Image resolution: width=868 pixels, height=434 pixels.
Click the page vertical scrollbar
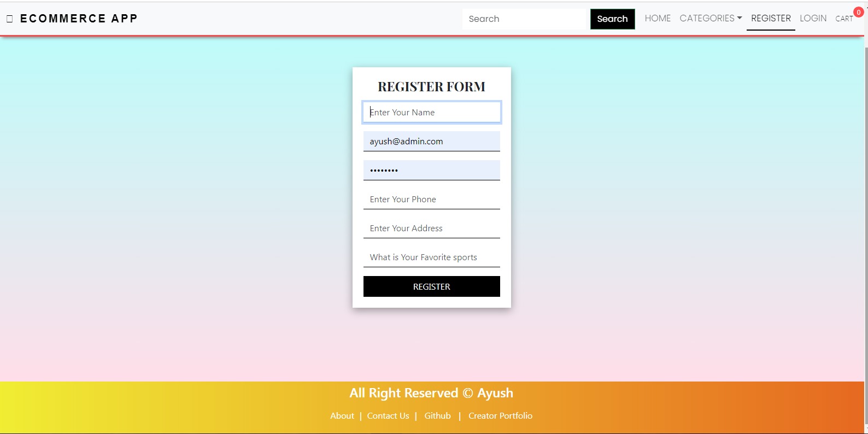866,235
